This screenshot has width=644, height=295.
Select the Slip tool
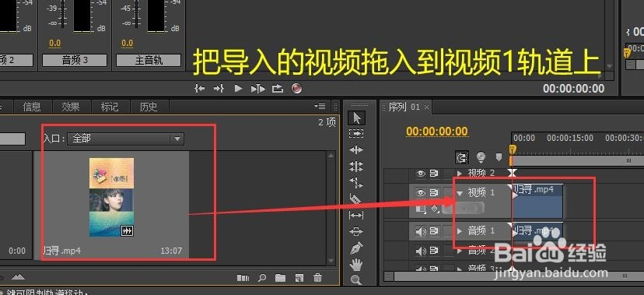click(356, 215)
